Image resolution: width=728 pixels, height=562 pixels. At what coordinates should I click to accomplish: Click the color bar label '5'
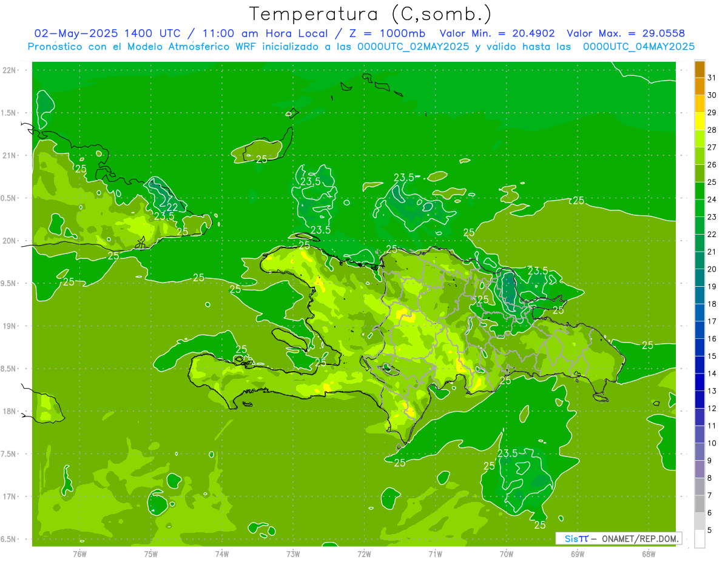click(x=710, y=530)
